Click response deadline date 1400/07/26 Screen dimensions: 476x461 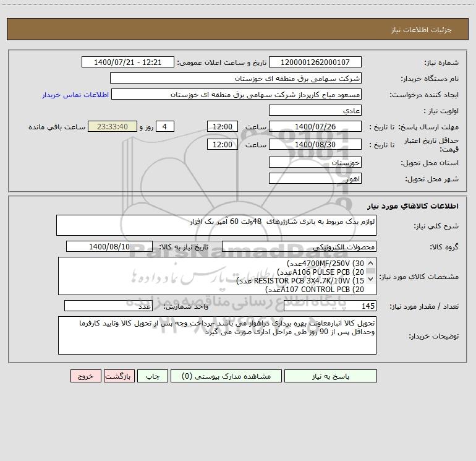click(x=315, y=126)
